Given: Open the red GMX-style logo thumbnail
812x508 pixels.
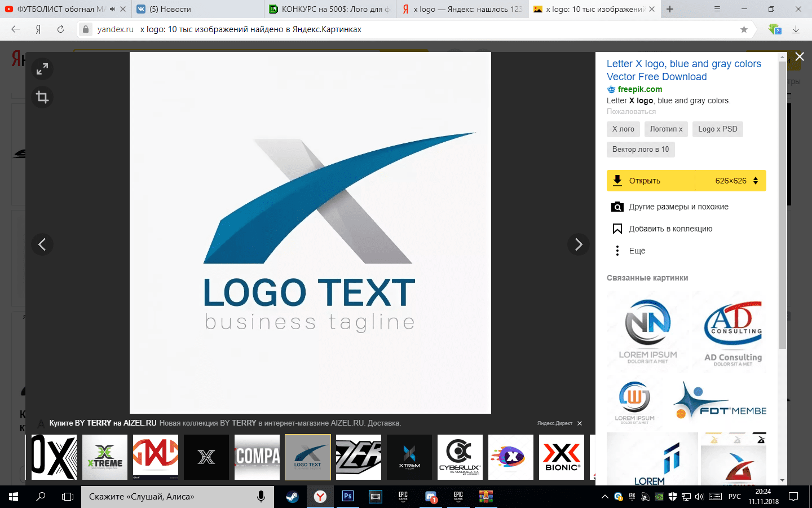Looking at the screenshot, I should coord(156,457).
